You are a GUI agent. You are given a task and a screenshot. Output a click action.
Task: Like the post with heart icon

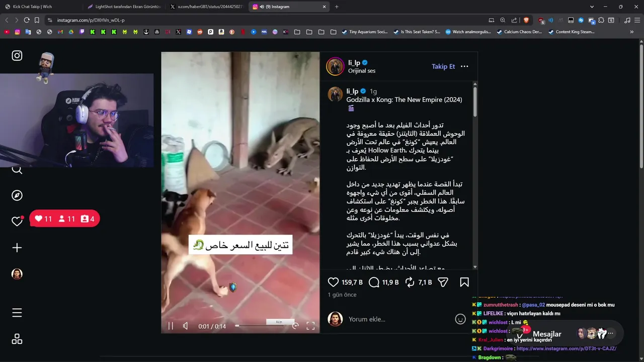point(333,282)
